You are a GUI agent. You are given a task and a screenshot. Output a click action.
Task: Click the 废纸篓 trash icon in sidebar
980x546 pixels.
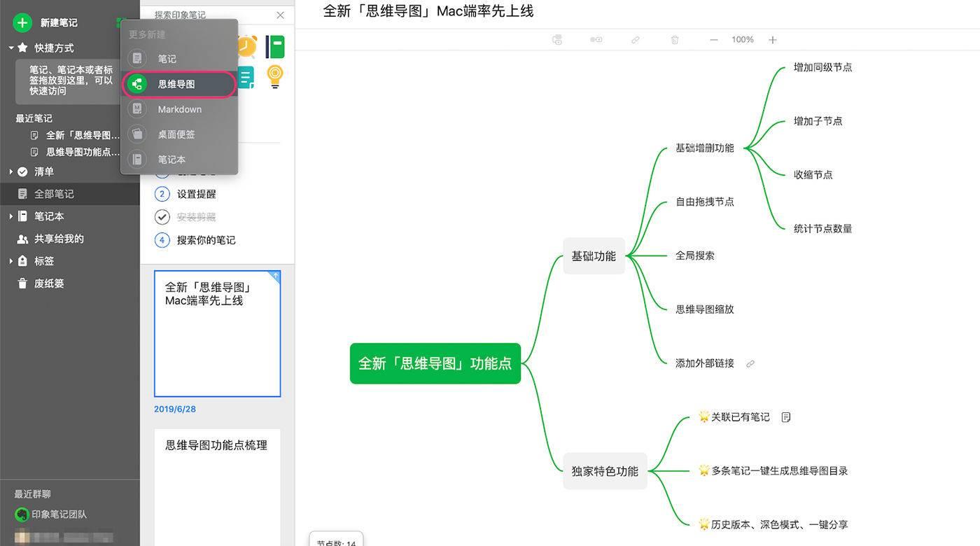(x=22, y=283)
